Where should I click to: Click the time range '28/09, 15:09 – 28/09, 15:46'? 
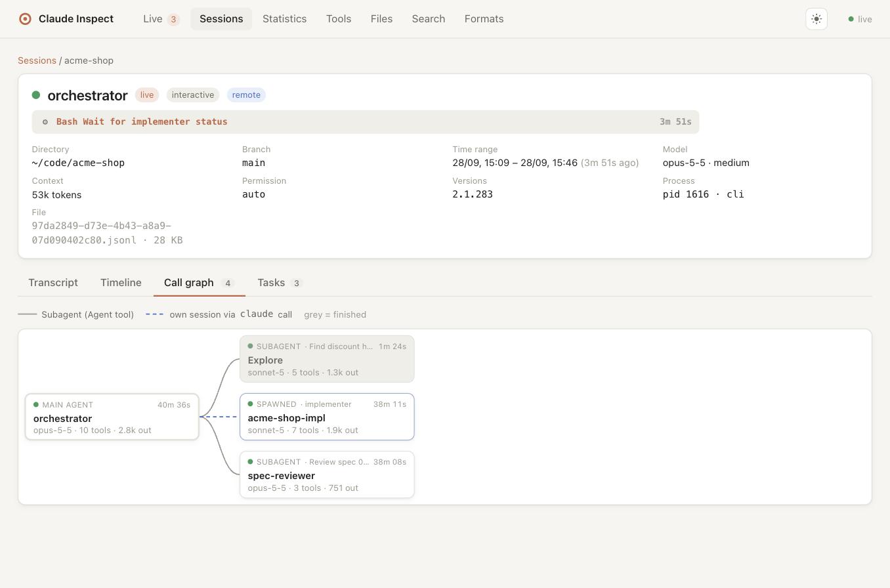pos(515,163)
